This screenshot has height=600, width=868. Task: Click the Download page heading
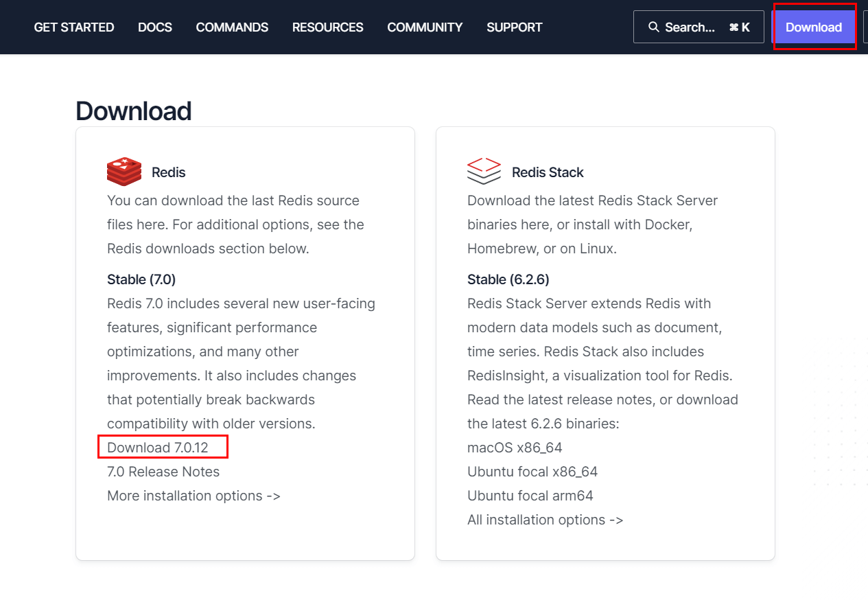click(x=134, y=111)
